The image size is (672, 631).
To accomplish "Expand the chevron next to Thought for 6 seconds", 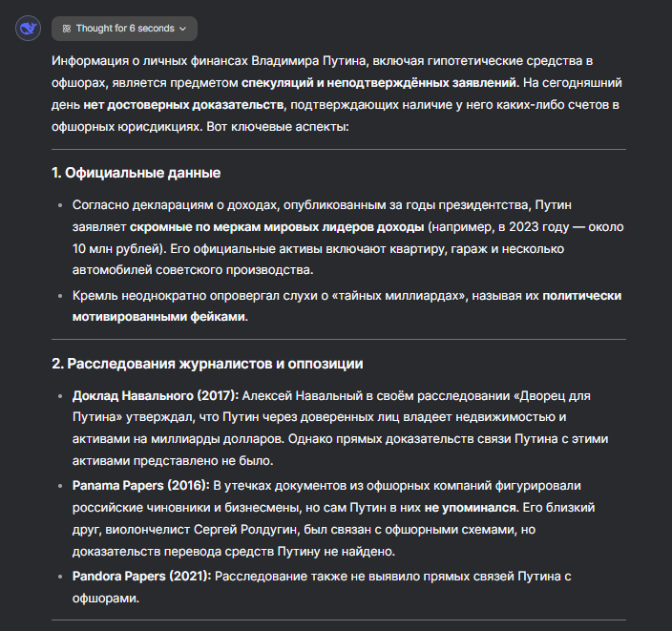I will point(182,29).
